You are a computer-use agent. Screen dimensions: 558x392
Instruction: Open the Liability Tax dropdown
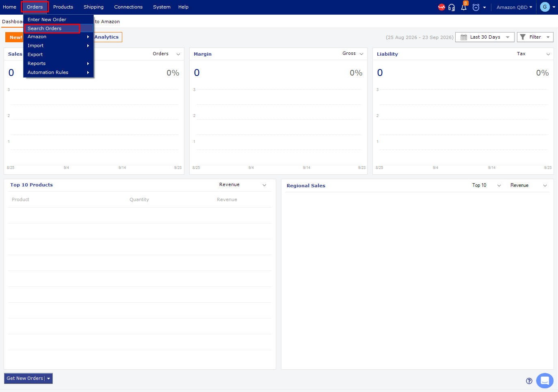[x=533, y=54]
